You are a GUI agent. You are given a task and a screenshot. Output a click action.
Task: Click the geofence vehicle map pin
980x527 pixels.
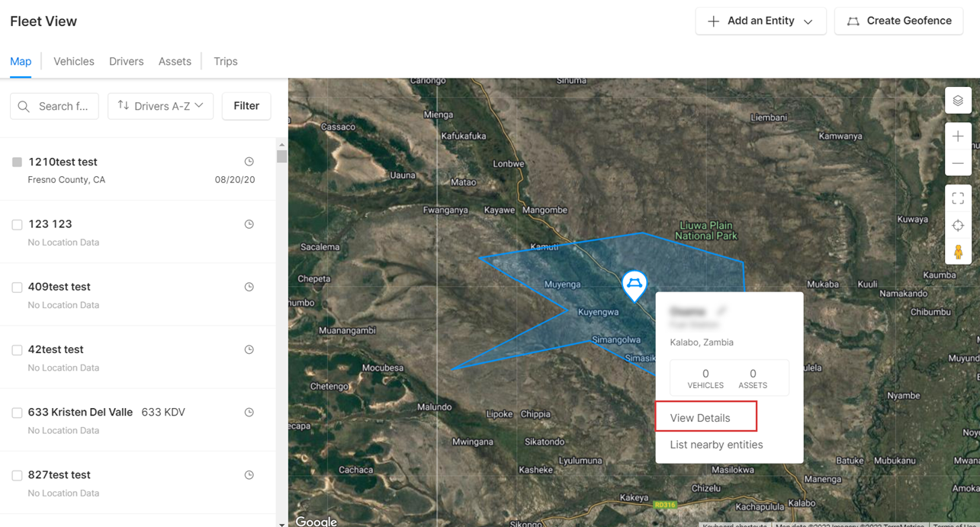click(x=635, y=285)
